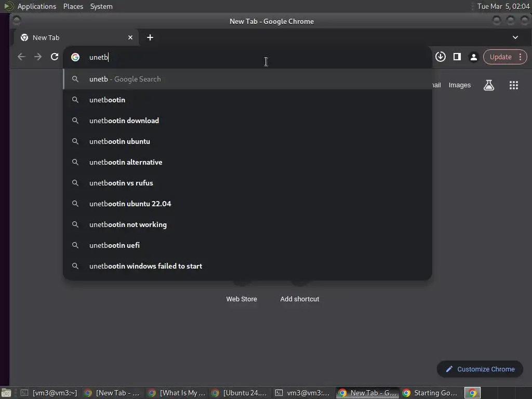Open the Google apps grid
The height and width of the screenshot is (399, 532).
[514, 85]
